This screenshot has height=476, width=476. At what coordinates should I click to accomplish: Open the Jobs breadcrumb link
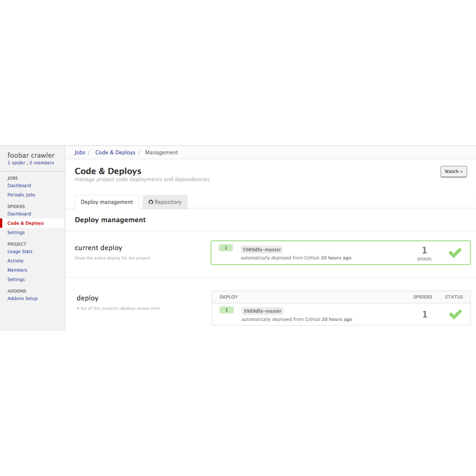pyautogui.click(x=80, y=152)
